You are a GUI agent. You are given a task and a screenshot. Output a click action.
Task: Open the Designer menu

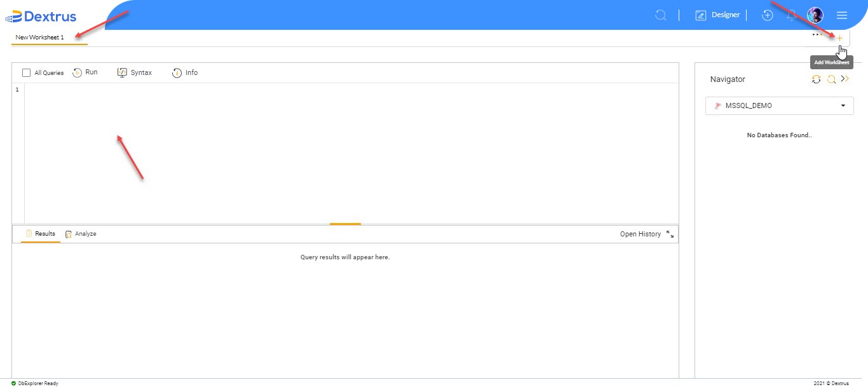click(x=717, y=15)
